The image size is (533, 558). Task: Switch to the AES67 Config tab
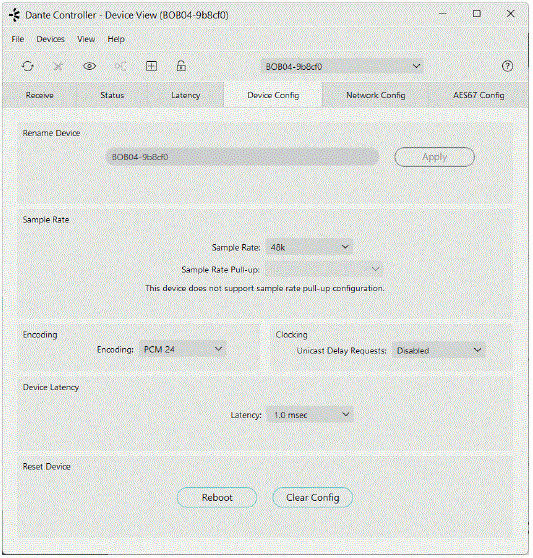[x=479, y=95]
